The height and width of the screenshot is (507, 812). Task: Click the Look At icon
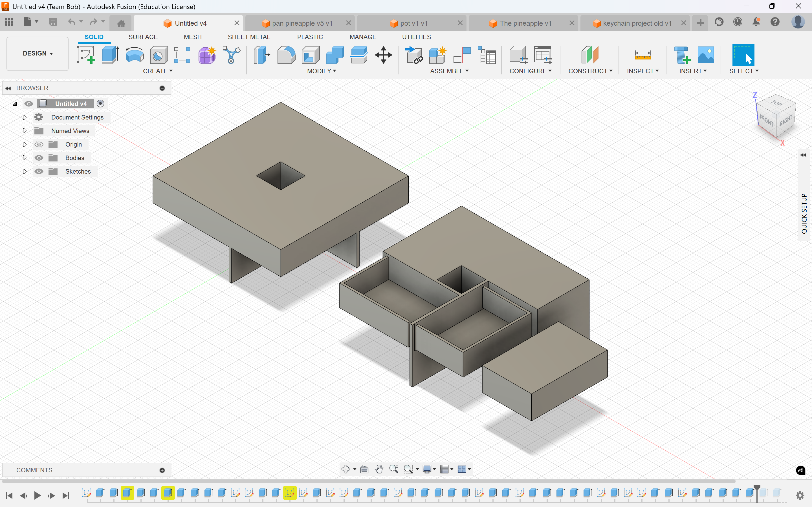364,469
